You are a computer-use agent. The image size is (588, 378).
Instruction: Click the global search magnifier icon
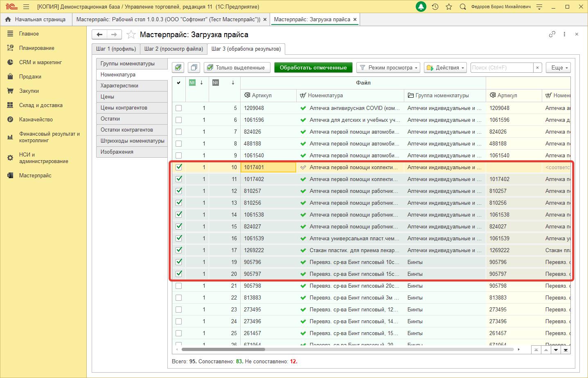[463, 7]
